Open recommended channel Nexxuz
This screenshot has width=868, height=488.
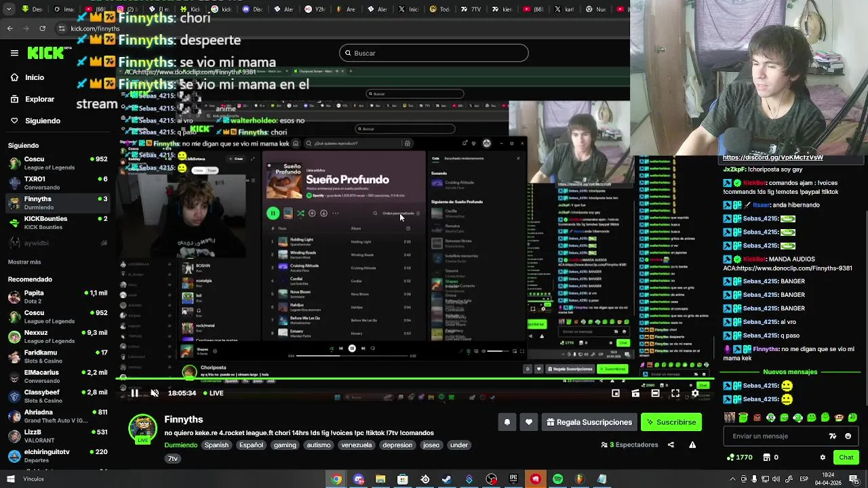point(58,336)
